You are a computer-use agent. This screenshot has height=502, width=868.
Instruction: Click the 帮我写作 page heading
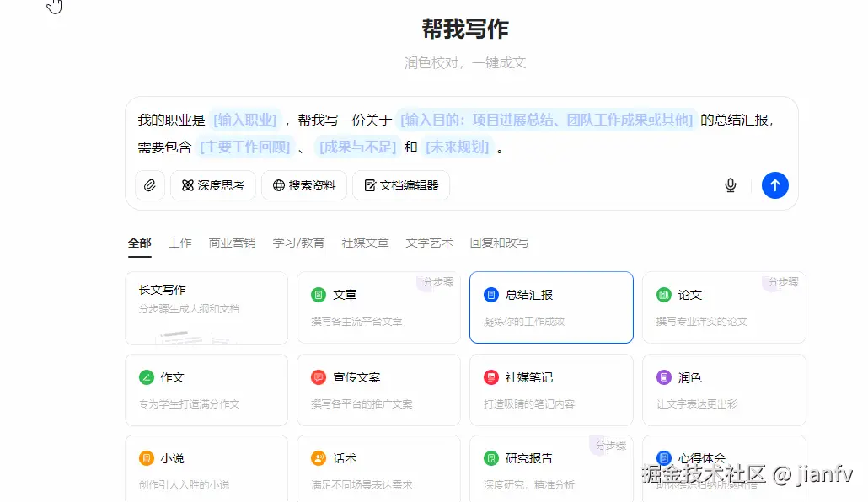tap(465, 29)
